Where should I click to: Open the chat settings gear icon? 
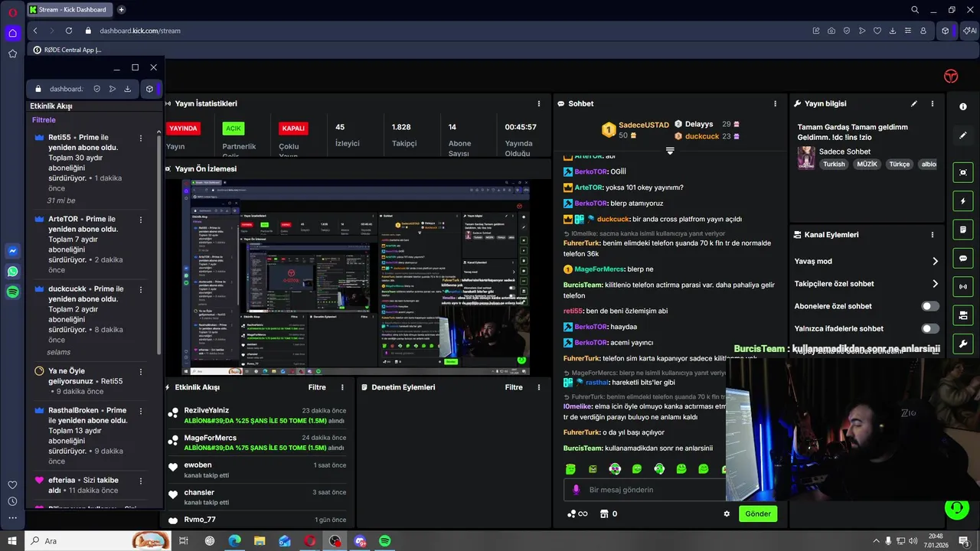[x=727, y=514]
